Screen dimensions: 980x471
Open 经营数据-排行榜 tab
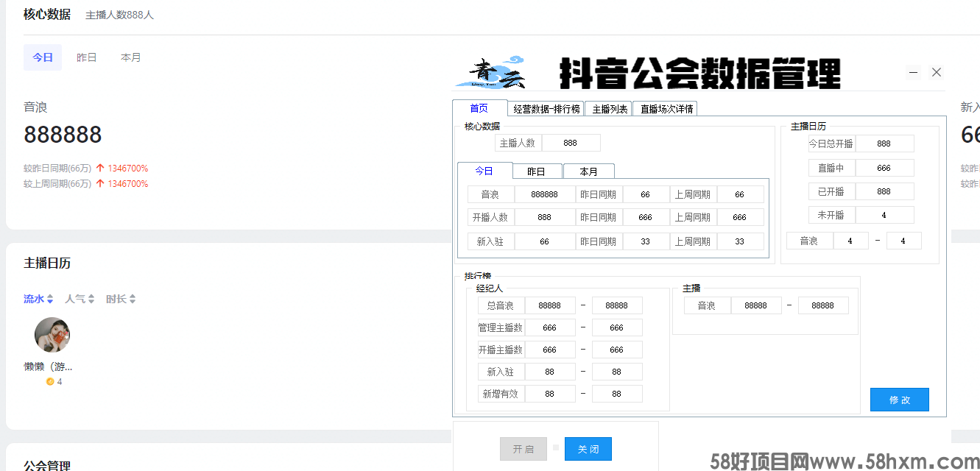(x=546, y=109)
